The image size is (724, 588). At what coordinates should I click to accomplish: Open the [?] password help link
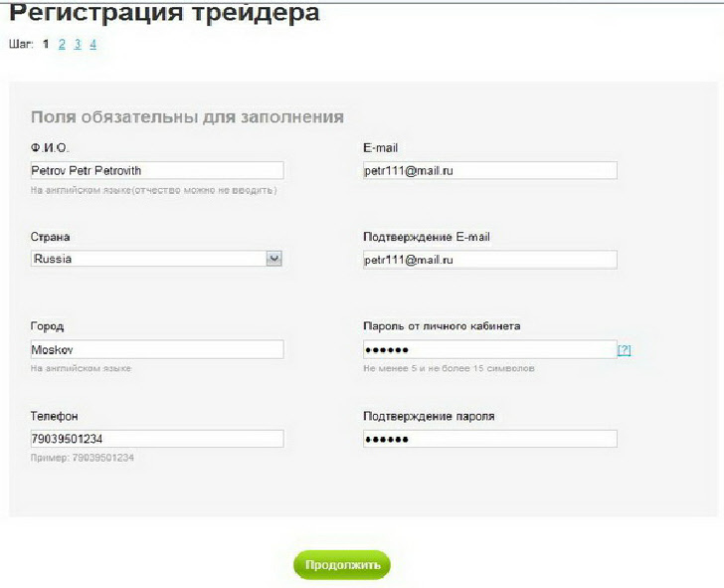pos(625,350)
